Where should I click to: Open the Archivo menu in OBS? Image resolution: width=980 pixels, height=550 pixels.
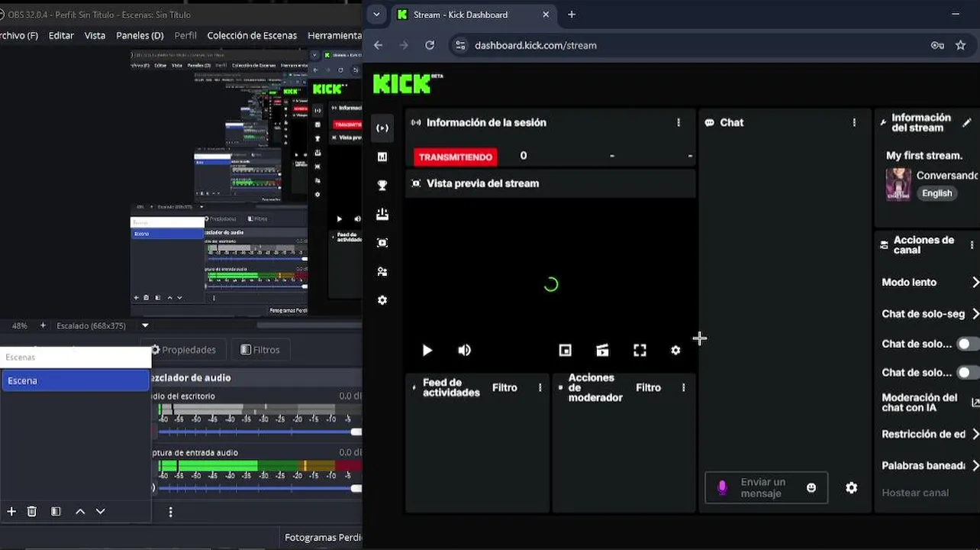(18, 35)
